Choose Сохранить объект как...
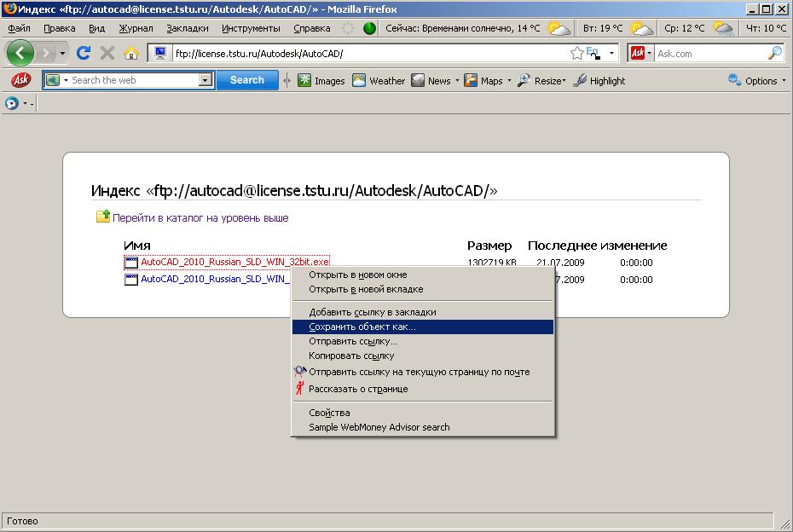The height and width of the screenshot is (532, 793). click(x=423, y=327)
